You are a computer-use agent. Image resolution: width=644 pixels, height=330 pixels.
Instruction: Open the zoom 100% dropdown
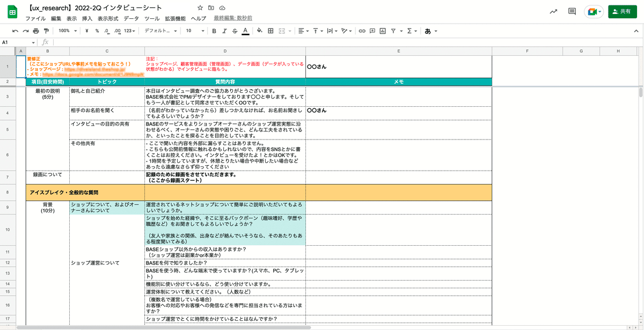pyautogui.click(x=68, y=31)
